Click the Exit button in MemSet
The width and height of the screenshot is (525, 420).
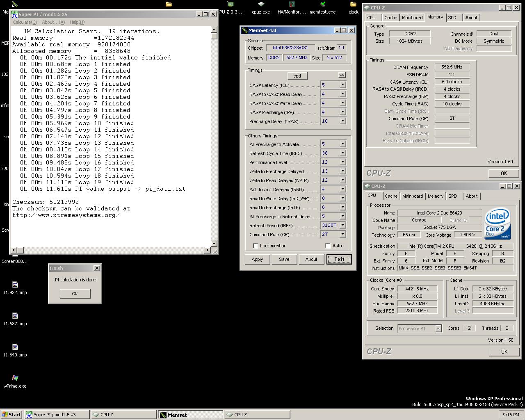click(339, 259)
